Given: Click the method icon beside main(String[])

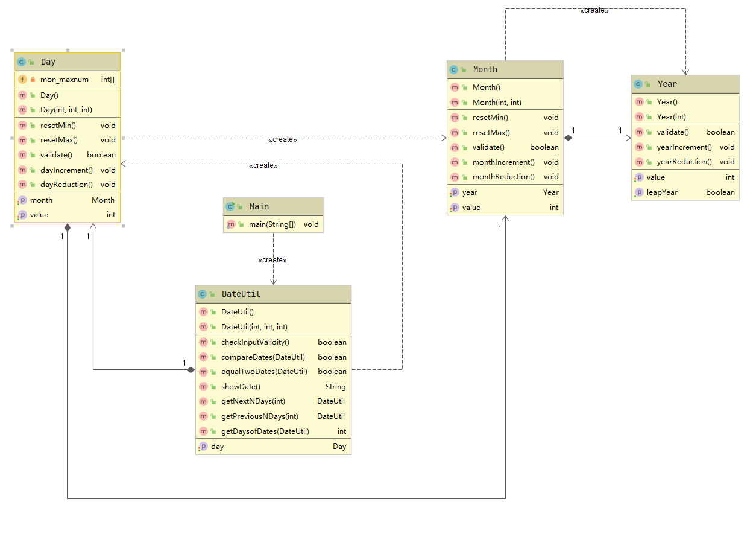Looking at the screenshot, I should (231, 224).
